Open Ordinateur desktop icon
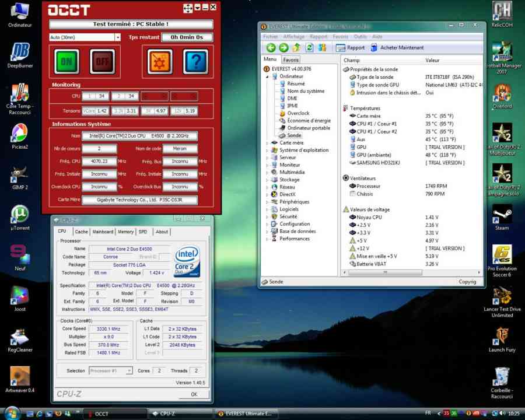This screenshot has height=420, width=525. click(20, 15)
